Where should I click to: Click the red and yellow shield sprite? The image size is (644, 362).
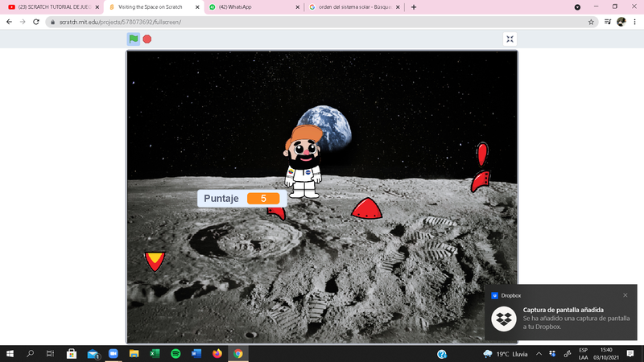[x=155, y=261]
